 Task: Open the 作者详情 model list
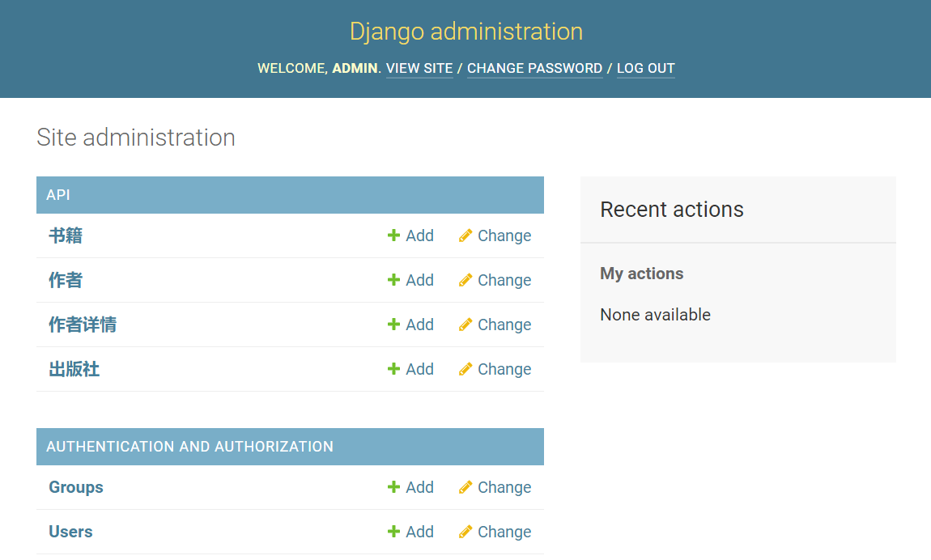(83, 325)
